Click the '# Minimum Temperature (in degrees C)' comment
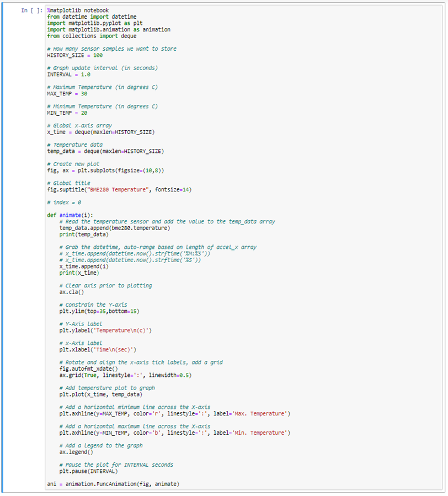 pyautogui.click(x=103, y=106)
